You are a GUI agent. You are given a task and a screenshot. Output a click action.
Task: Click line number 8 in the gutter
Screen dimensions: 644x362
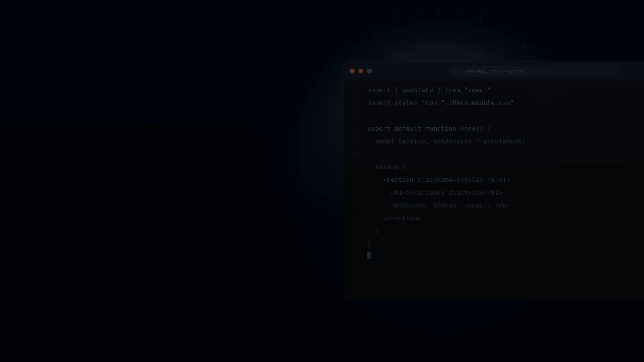357,180
